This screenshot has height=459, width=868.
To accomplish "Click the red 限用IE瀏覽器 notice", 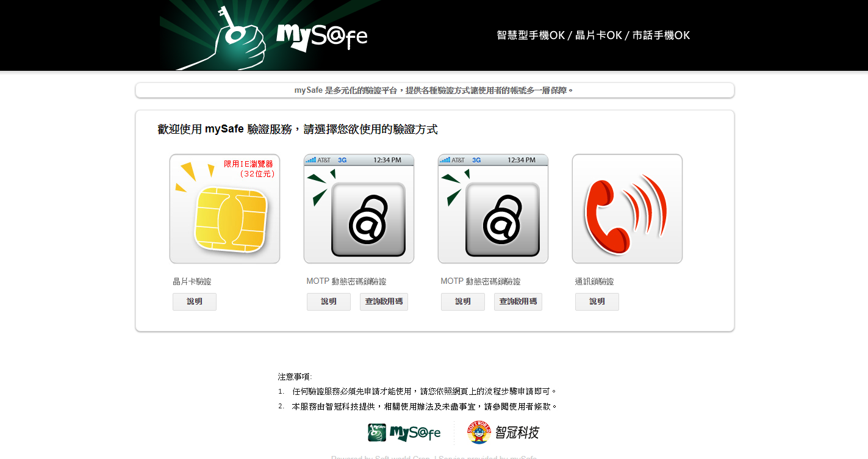I will click(x=249, y=168).
